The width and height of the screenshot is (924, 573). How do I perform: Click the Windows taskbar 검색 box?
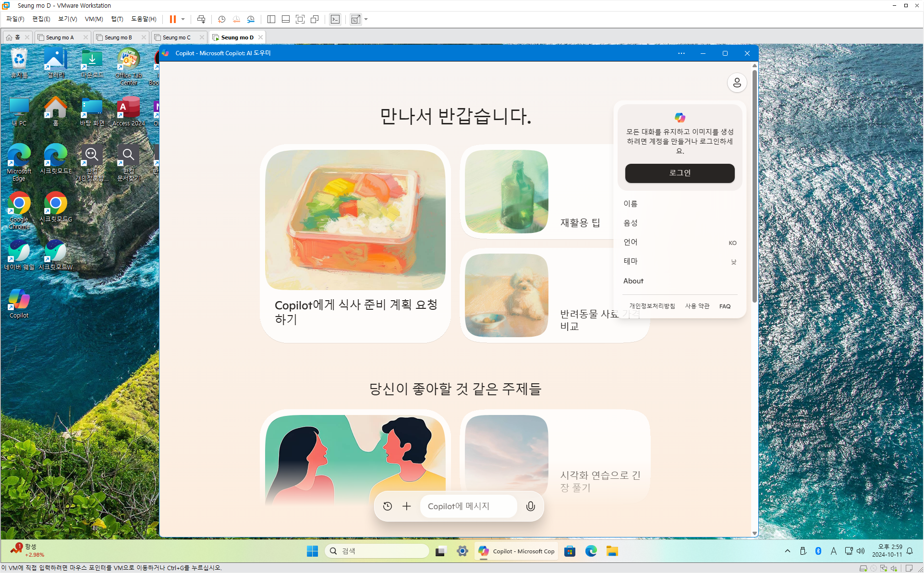tap(377, 551)
